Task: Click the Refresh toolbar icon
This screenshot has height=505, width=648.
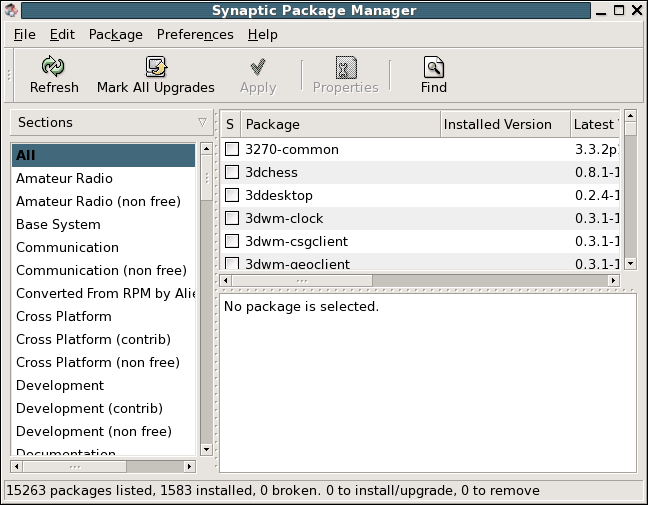Action: click(x=53, y=67)
